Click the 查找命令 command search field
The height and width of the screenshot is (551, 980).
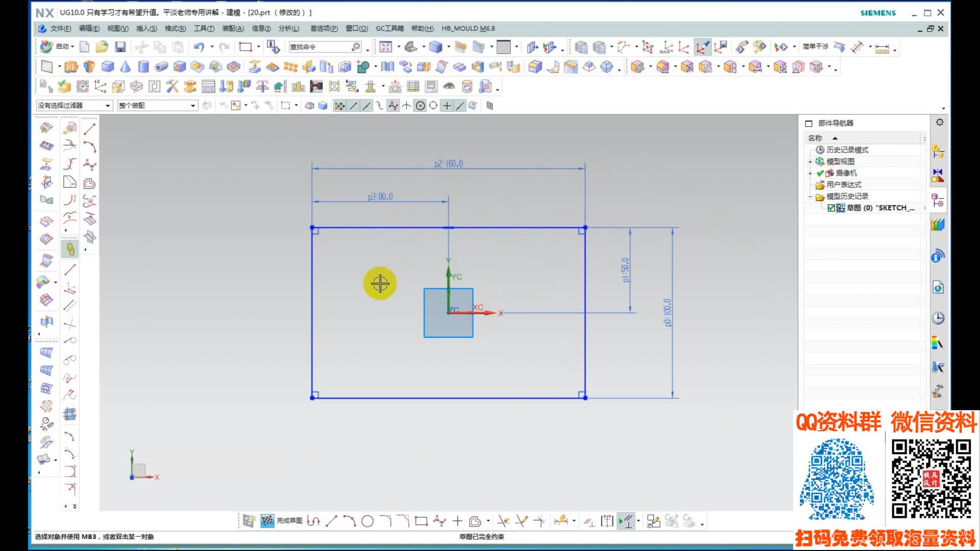[x=319, y=47]
